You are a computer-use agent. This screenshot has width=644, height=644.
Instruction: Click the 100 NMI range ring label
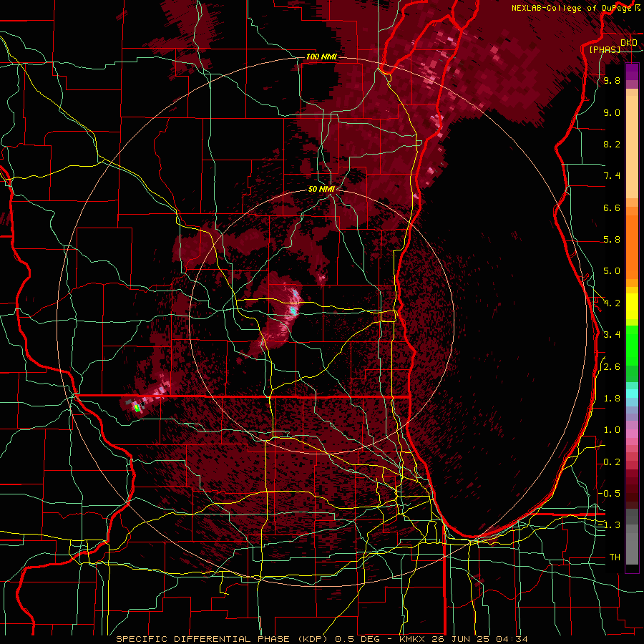click(321, 57)
